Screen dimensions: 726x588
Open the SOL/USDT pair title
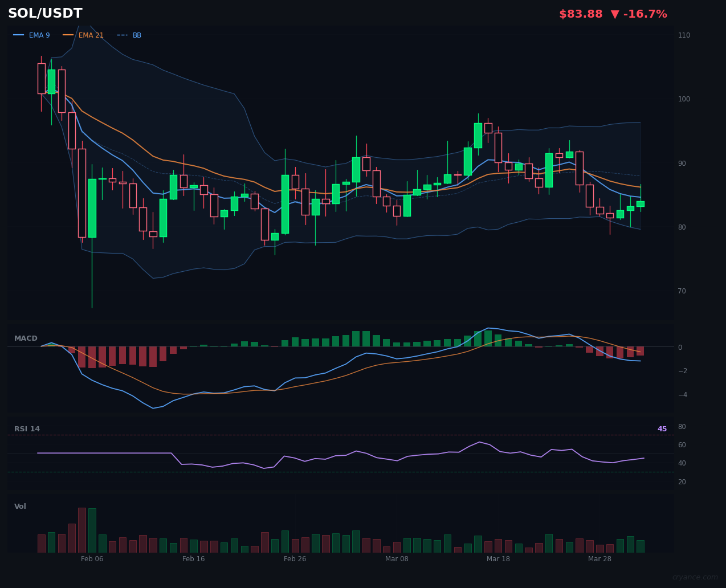click(45, 14)
